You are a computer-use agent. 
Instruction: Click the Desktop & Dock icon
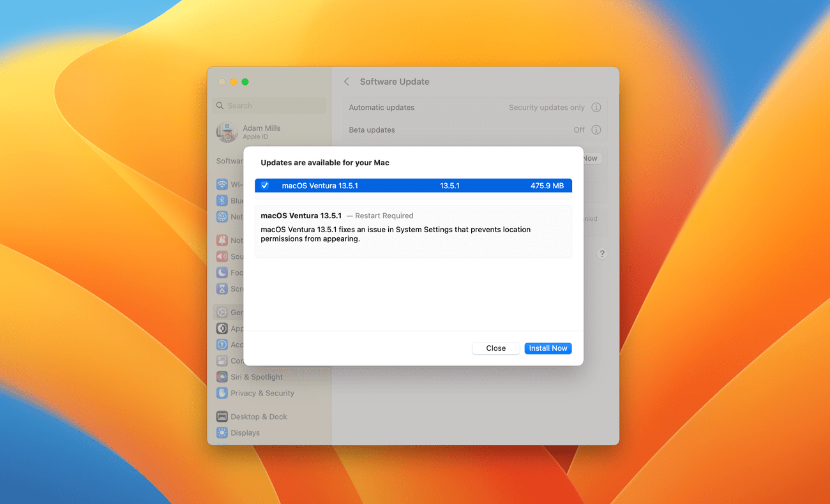[x=222, y=416]
